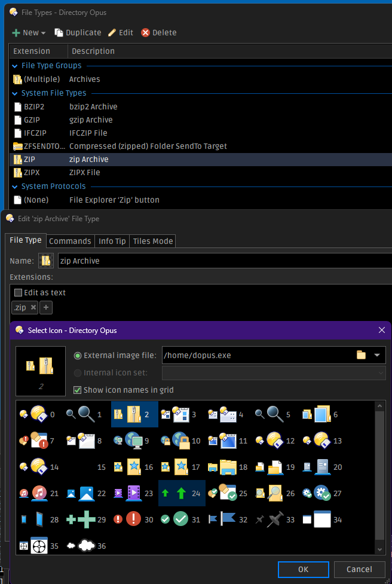Switch to the Commands tab
392x584 pixels.
tap(70, 241)
